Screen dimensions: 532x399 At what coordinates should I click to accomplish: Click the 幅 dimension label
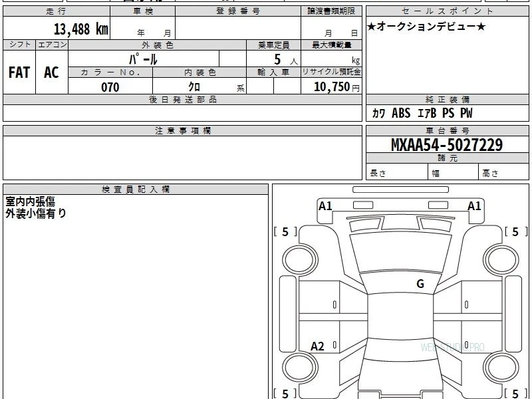tap(436, 174)
